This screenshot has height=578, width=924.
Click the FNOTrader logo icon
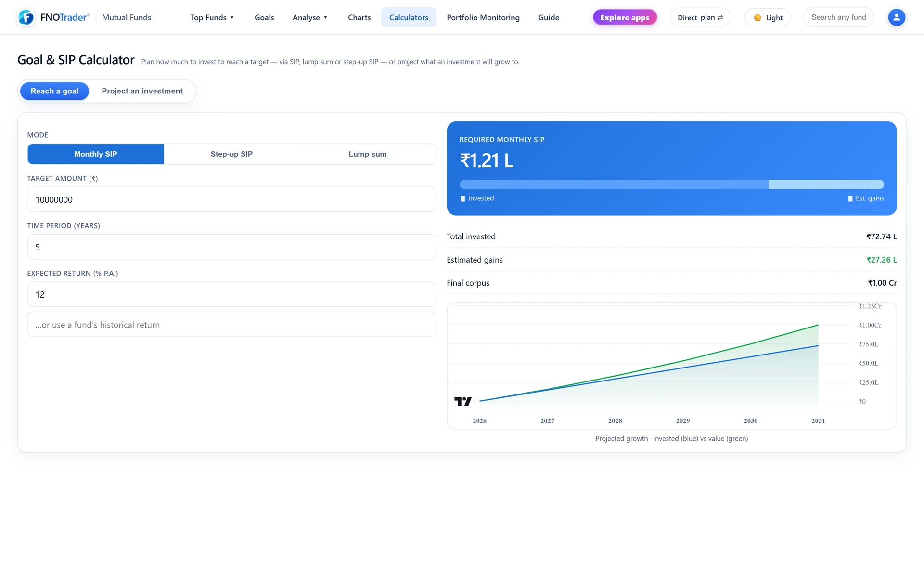click(x=26, y=17)
